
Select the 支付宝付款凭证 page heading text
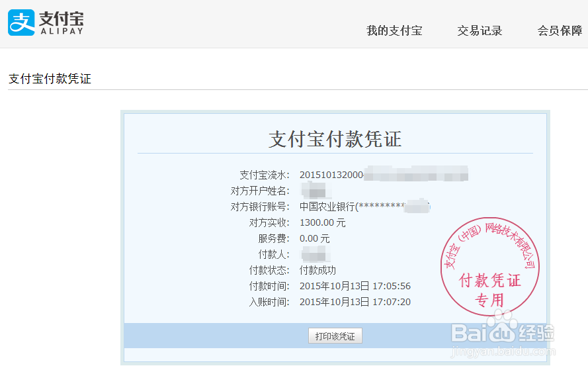coord(50,79)
